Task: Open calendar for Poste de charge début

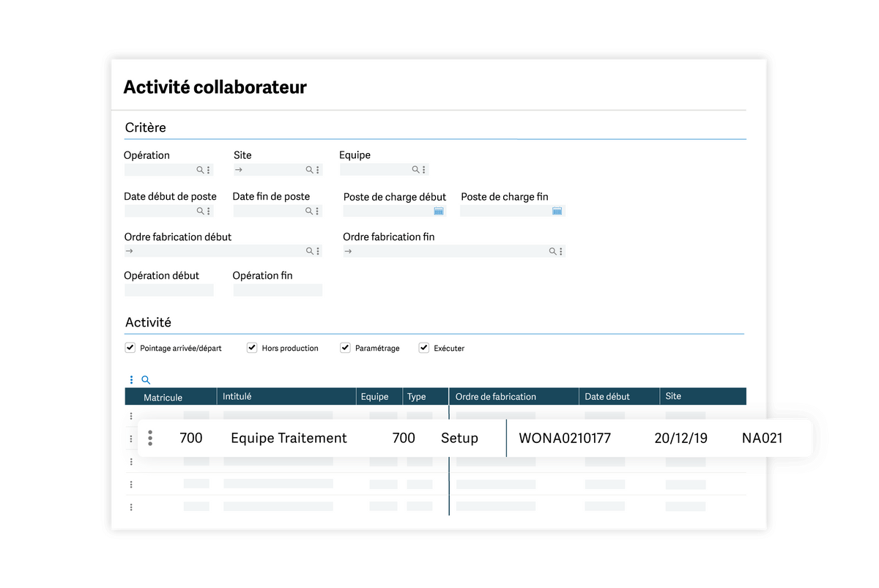Action: 439,211
